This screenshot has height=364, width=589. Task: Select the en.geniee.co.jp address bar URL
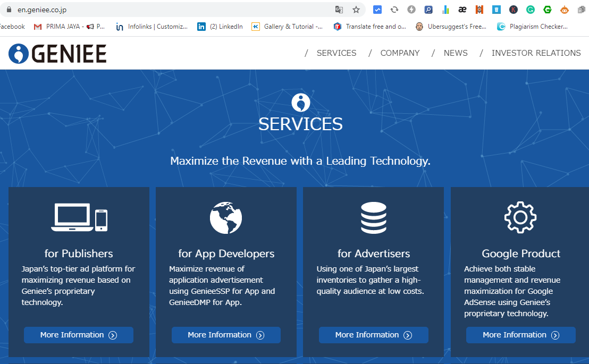(42, 10)
